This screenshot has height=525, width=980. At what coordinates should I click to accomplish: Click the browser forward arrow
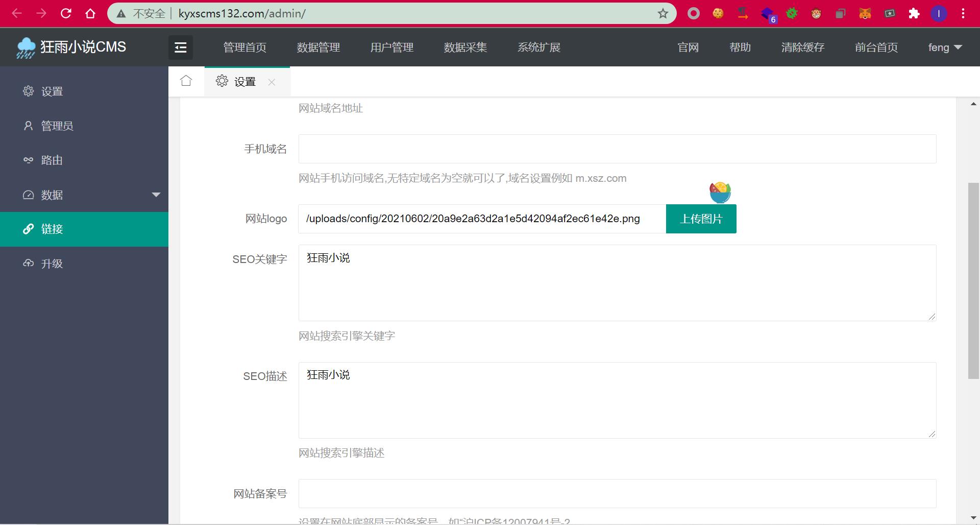[x=41, y=14]
